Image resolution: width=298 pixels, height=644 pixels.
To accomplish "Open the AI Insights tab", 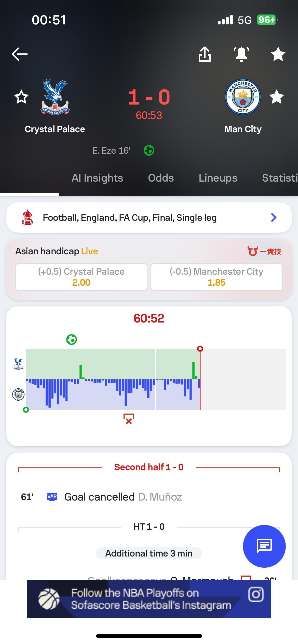I will tap(97, 178).
